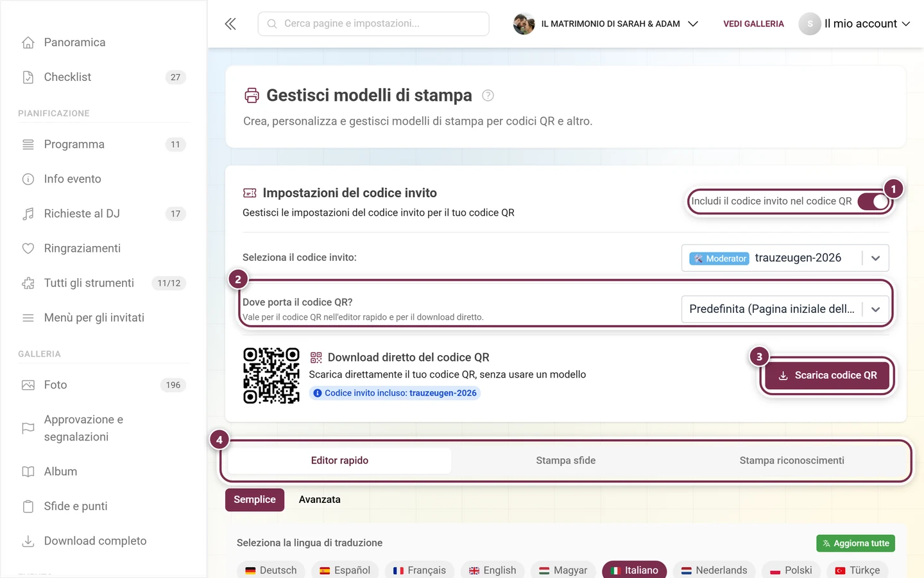924x578 pixels.
Task: Choose Türkçe as translation language
Action: [x=858, y=570]
